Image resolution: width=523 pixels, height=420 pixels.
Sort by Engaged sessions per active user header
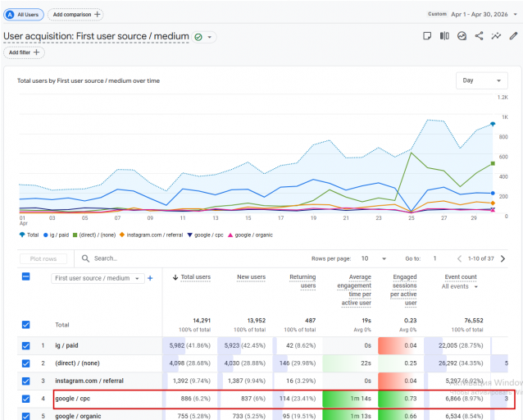tap(403, 290)
